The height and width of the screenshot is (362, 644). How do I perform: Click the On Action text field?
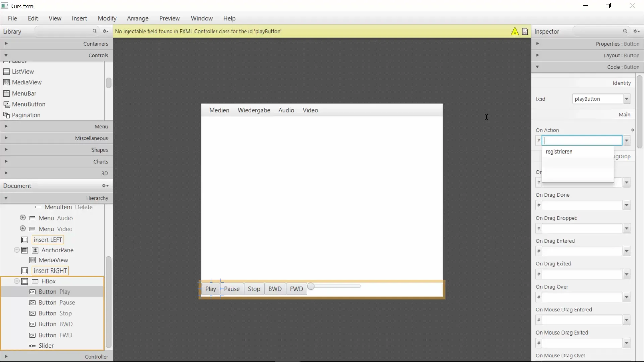click(x=582, y=141)
